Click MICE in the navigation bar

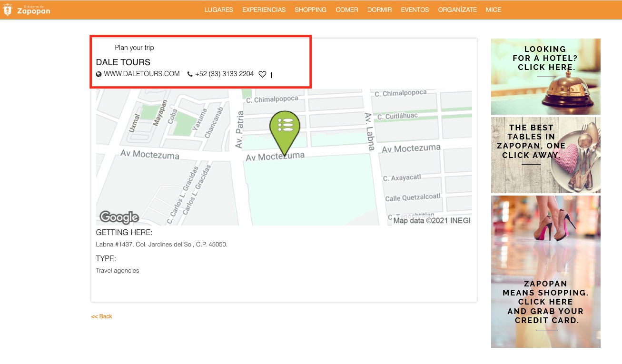click(x=493, y=10)
